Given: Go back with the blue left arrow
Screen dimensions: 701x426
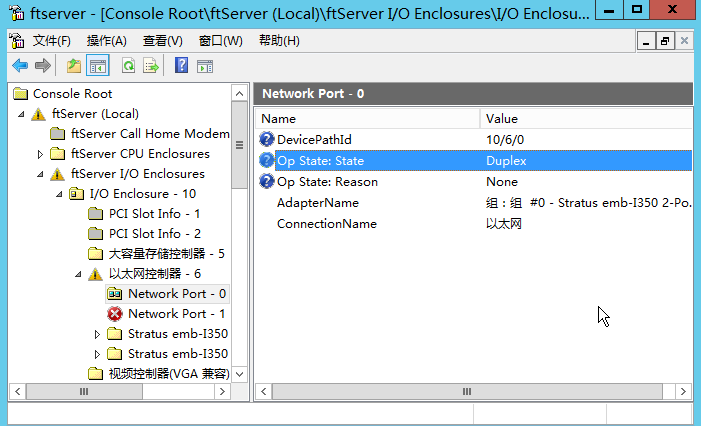Looking at the screenshot, I should coord(20,66).
